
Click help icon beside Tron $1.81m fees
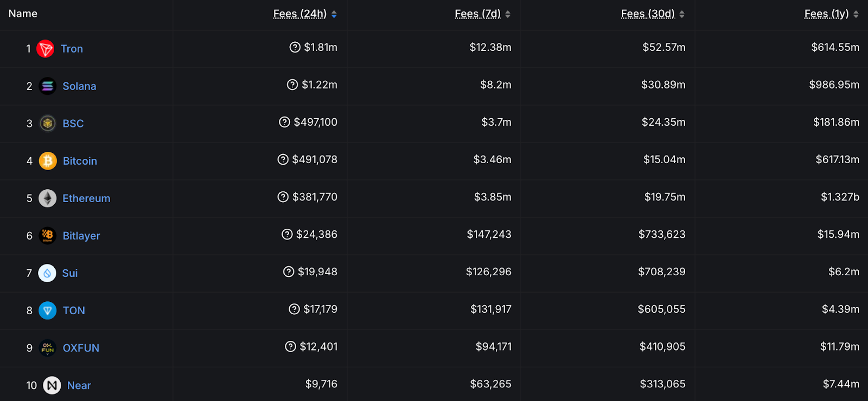[x=295, y=47]
